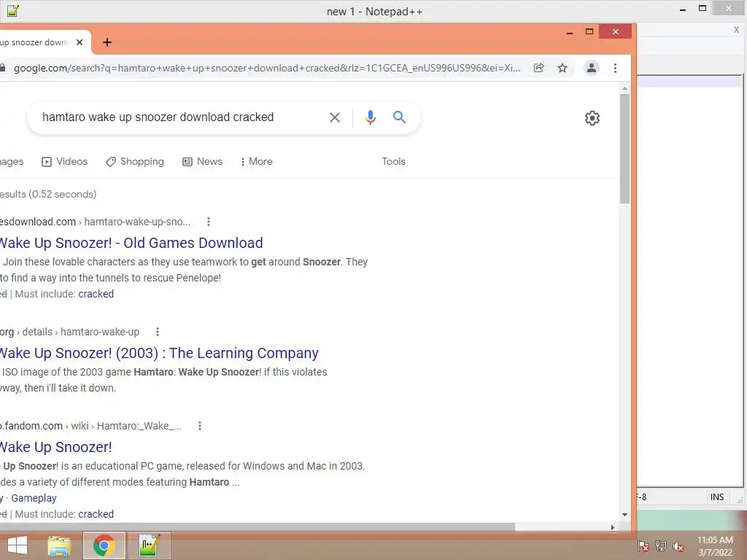
Task: Open the network tray icon
Action: [x=660, y=545]
